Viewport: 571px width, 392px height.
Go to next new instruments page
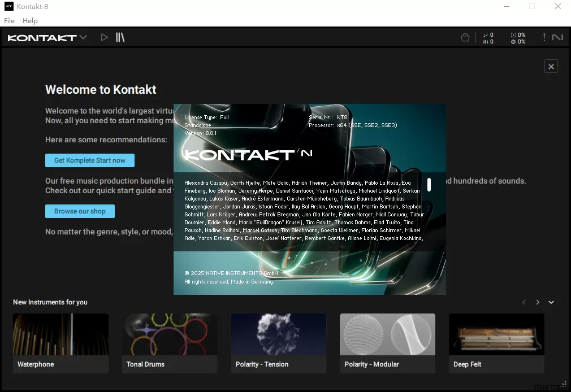(x=538, y=302)
